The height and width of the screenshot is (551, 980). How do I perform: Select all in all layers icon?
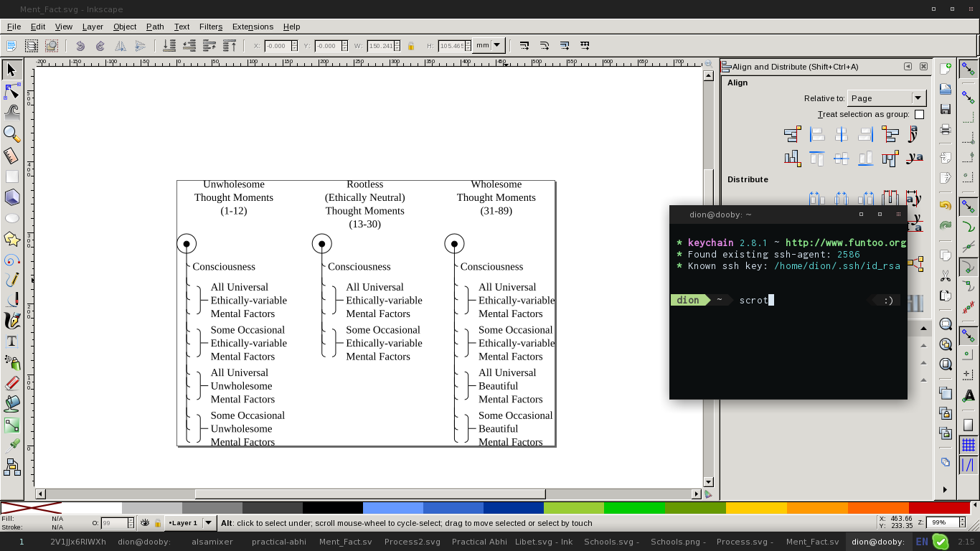pyautogui.click(x=32, y=45)
